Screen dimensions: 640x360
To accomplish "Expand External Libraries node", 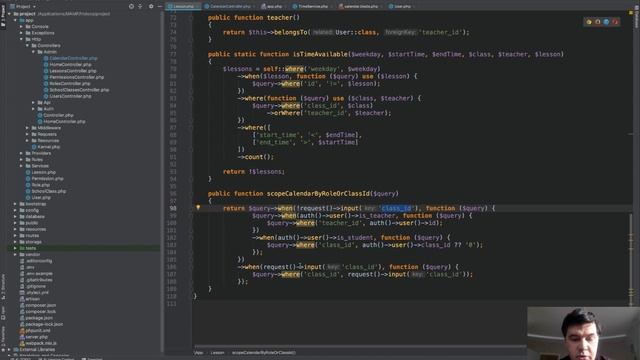I will (x=9, y=349).
